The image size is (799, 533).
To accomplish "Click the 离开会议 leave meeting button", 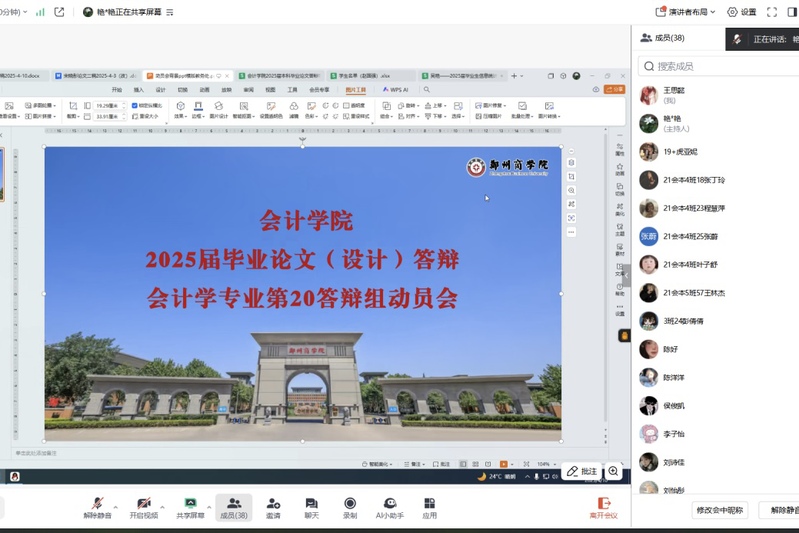I will click(603, 508).
